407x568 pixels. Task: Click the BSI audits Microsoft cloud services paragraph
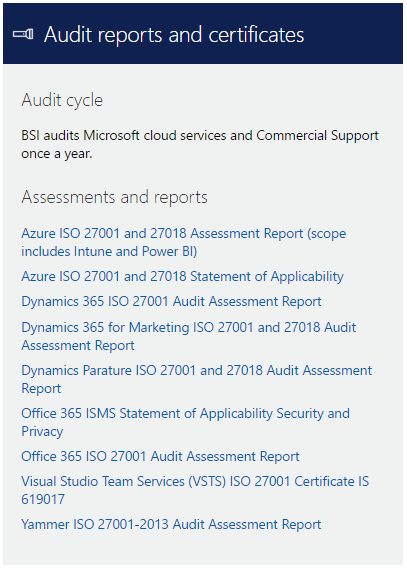[x=200, y=144]
